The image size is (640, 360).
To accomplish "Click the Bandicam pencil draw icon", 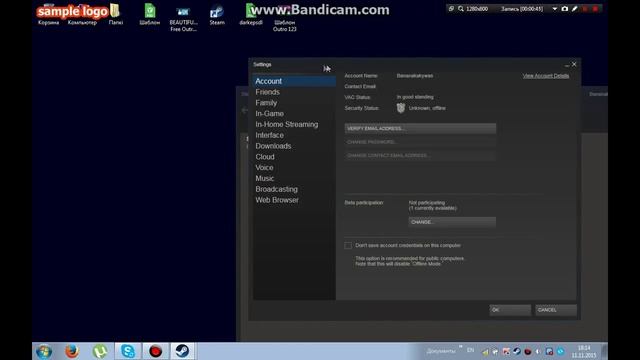I will tap(575, 9).
